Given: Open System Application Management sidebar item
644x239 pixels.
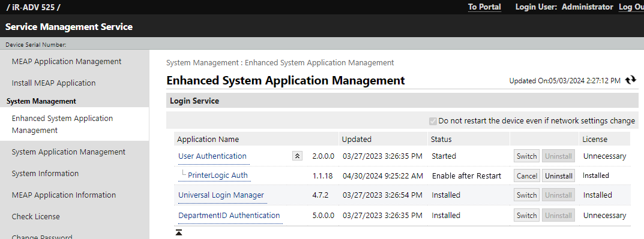Looking at the screenshot, I should point(68,152).
